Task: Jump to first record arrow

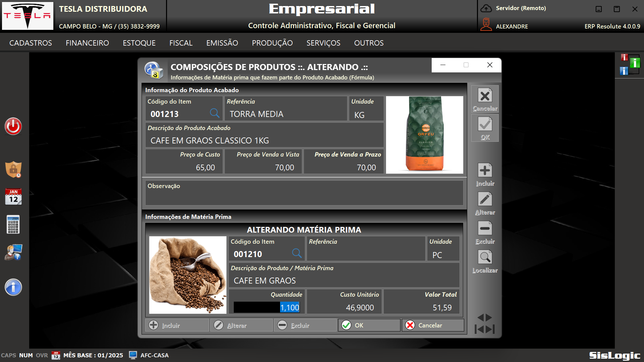Action: tap(479, 329)
